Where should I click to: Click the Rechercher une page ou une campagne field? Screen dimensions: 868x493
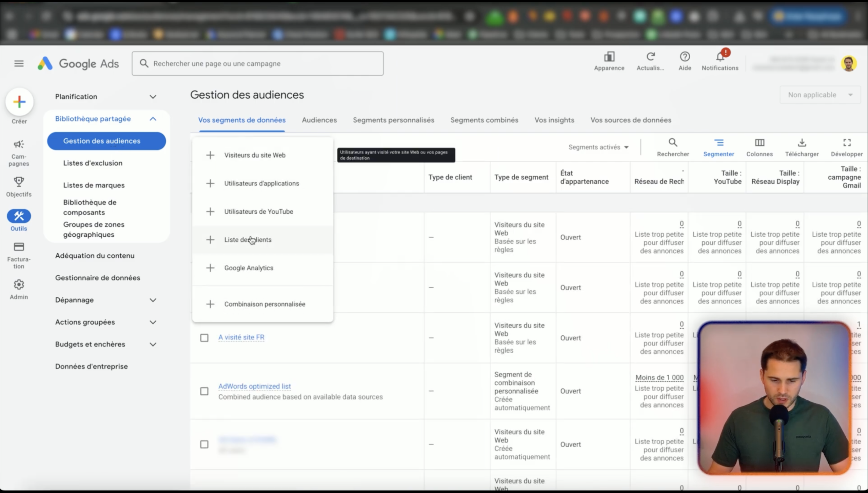click(258, 63)
